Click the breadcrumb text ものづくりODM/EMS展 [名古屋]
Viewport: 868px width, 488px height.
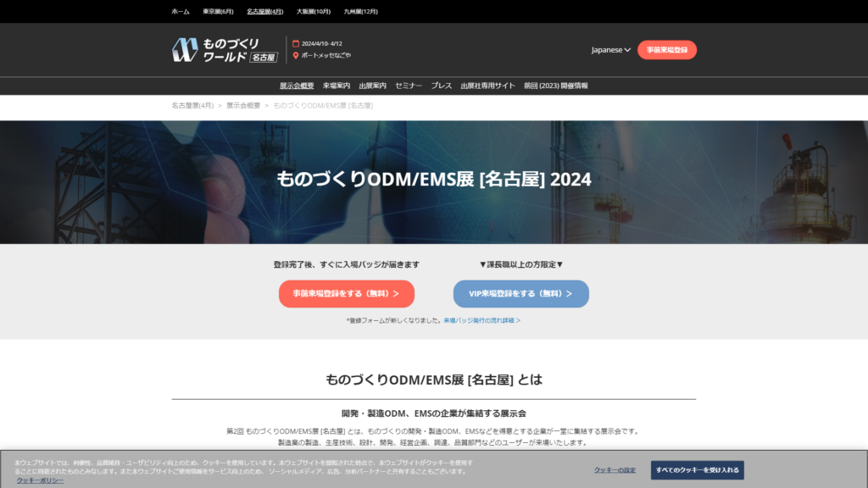click(x=323, y=106)
